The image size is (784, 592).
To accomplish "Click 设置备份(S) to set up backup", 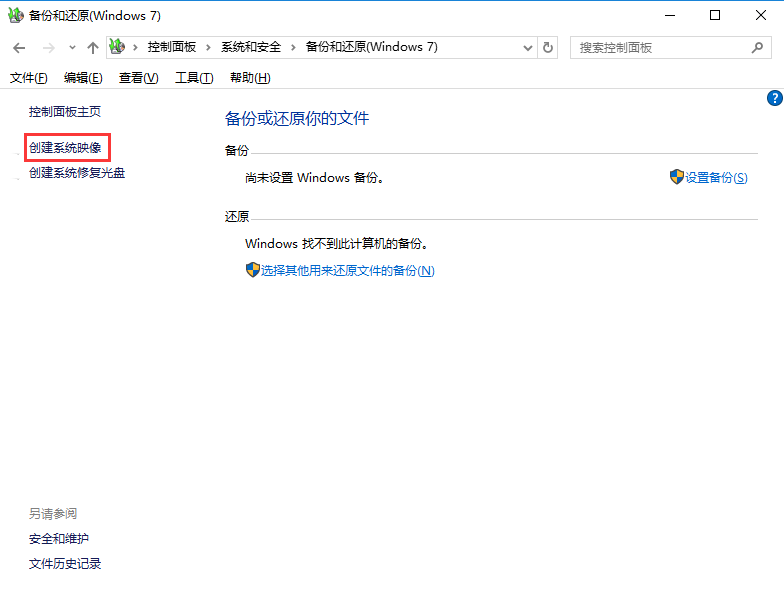I will [x=709, y=177].
